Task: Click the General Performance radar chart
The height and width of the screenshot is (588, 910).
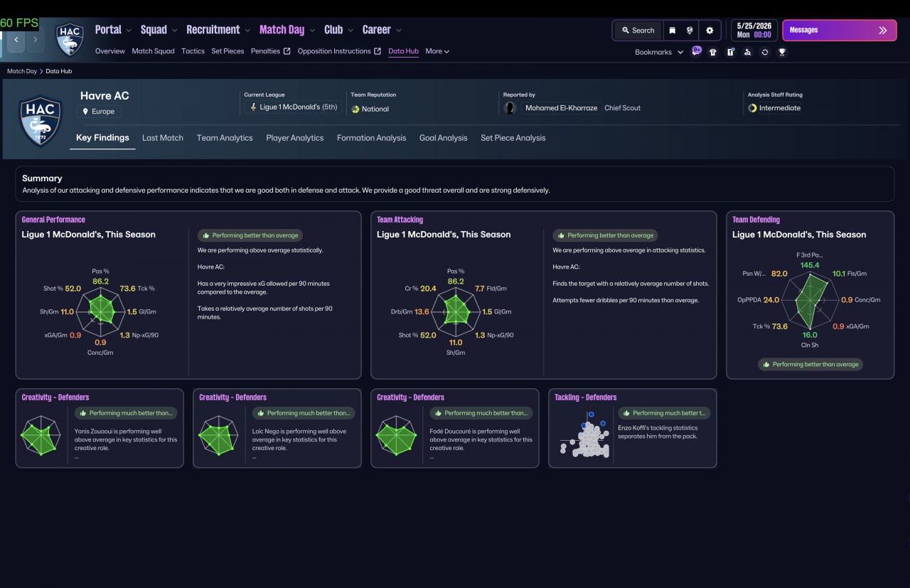Action: click(100, 311)
